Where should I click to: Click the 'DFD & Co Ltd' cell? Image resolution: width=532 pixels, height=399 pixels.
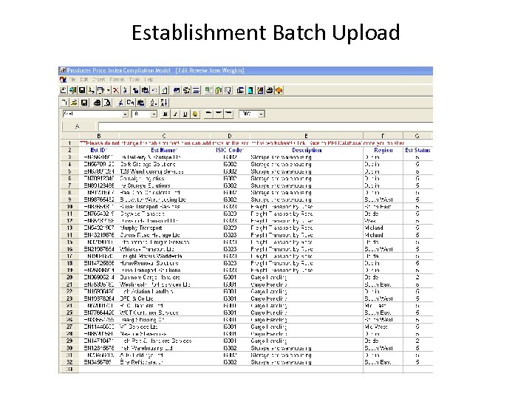pyautogui.click(x=164, y=299)
